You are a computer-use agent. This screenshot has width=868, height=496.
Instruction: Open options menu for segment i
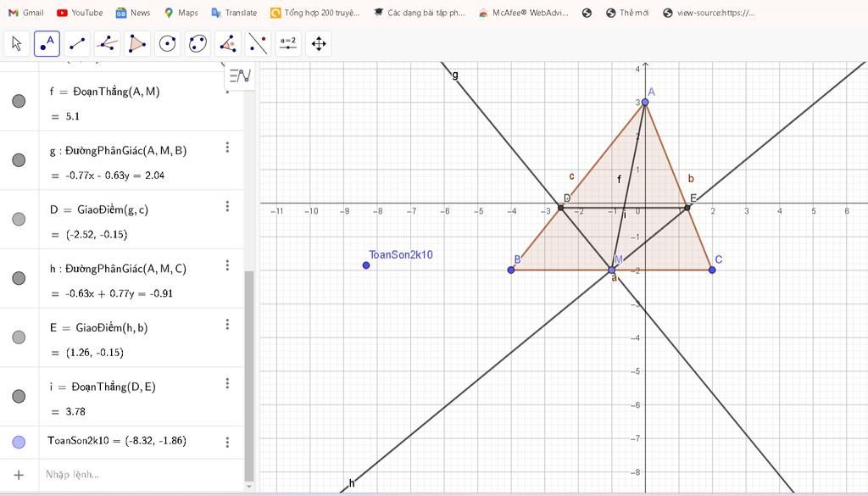pos(227,383)
